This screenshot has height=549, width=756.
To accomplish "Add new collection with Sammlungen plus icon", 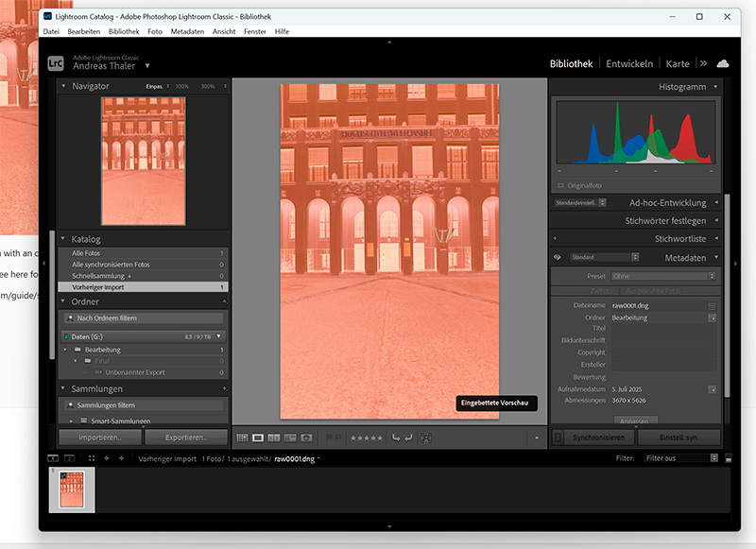I will click(x=225, y=389).
